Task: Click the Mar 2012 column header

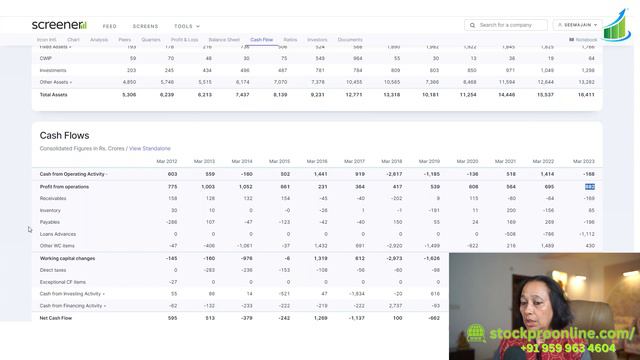Action: [x=167, y=162]
